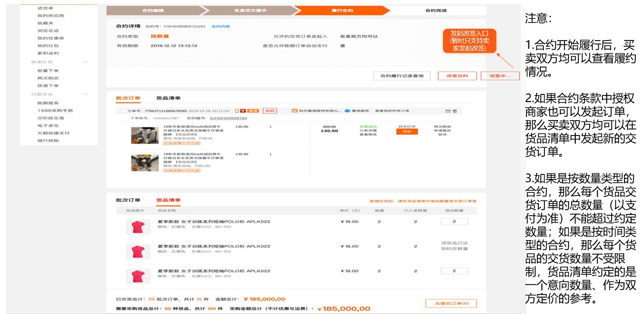Click the small phone icon after order timestamp
The width and height of the screenshot is (644, 314).
click(237, 111)
